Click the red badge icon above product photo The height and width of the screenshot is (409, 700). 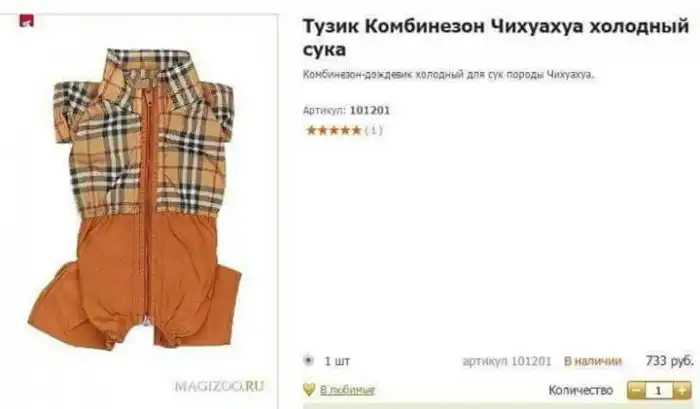coord(27,20)
